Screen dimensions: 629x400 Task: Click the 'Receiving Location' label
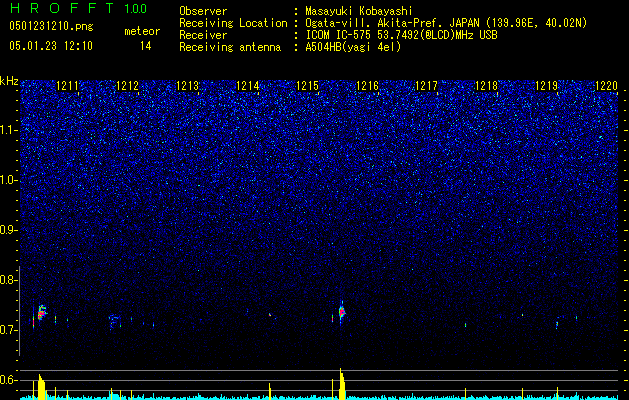233,23
